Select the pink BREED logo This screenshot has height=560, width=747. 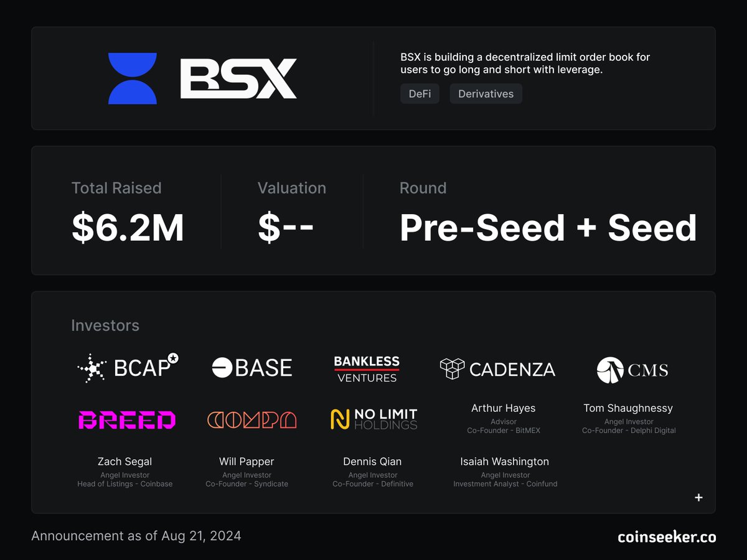(x=127, y=420)
